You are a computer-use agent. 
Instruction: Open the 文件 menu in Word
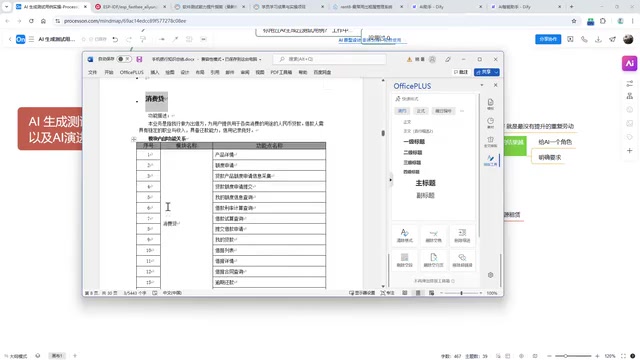pos(93,72)
